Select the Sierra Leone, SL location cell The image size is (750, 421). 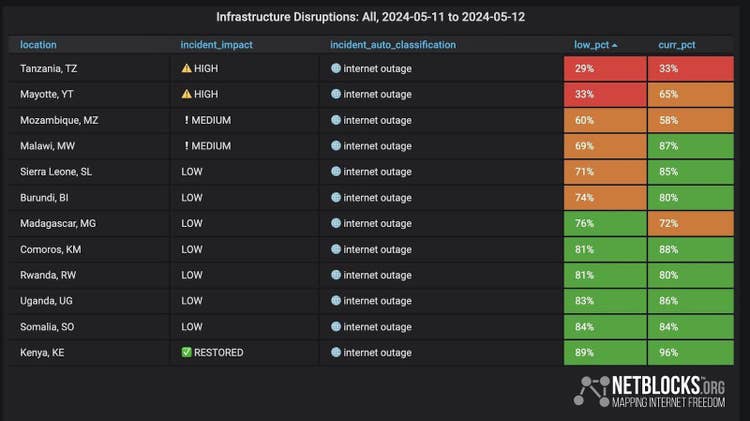60,172
